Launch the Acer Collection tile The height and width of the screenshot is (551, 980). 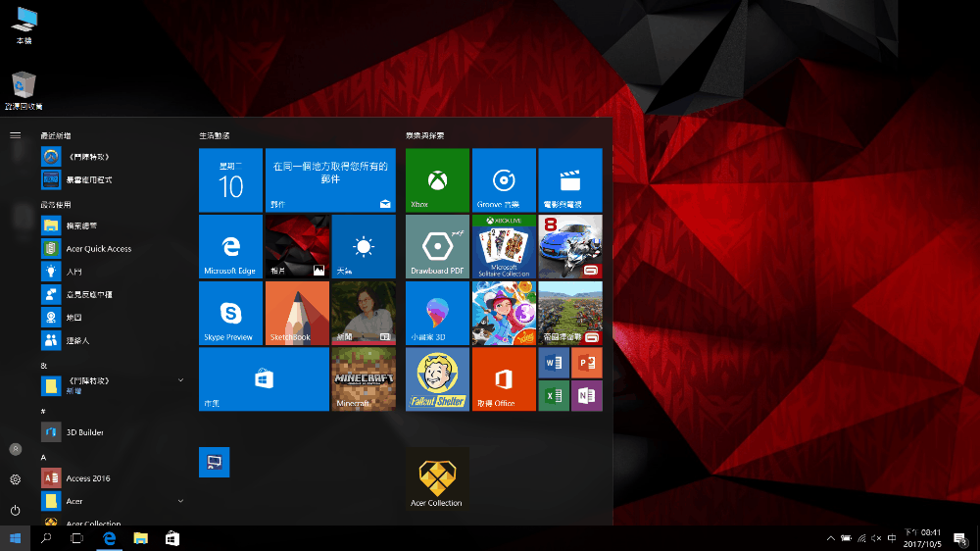(x=437, y=478)
